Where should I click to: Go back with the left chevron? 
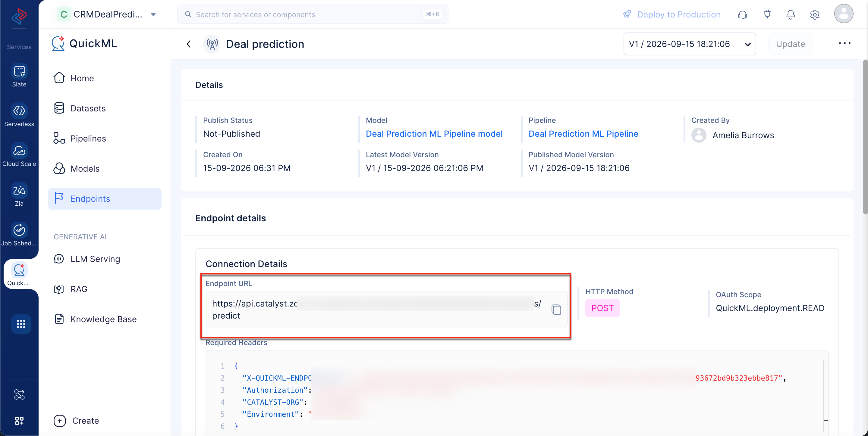(189, 44)
